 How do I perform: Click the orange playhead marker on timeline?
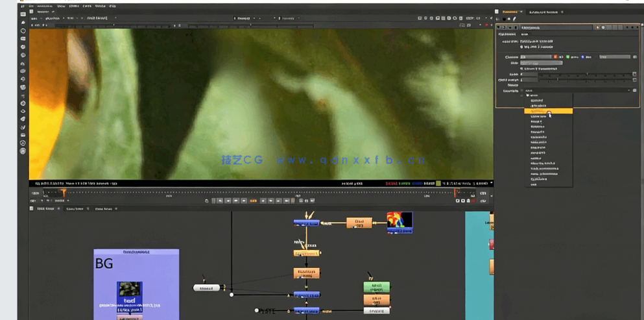tap(64, 193)
